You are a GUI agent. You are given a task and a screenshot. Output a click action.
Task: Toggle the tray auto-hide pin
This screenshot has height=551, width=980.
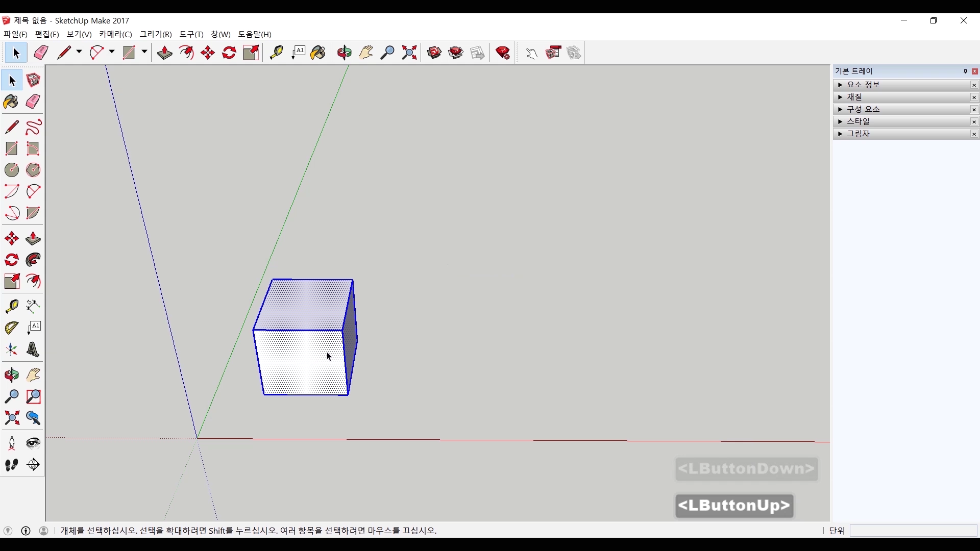(965, 71)
